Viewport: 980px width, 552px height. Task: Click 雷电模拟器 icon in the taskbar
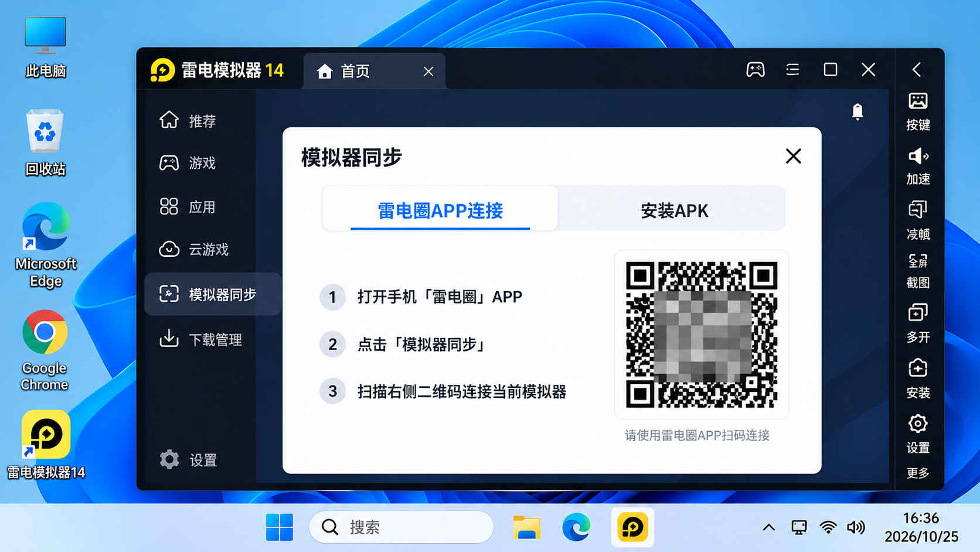click(632, 527)
